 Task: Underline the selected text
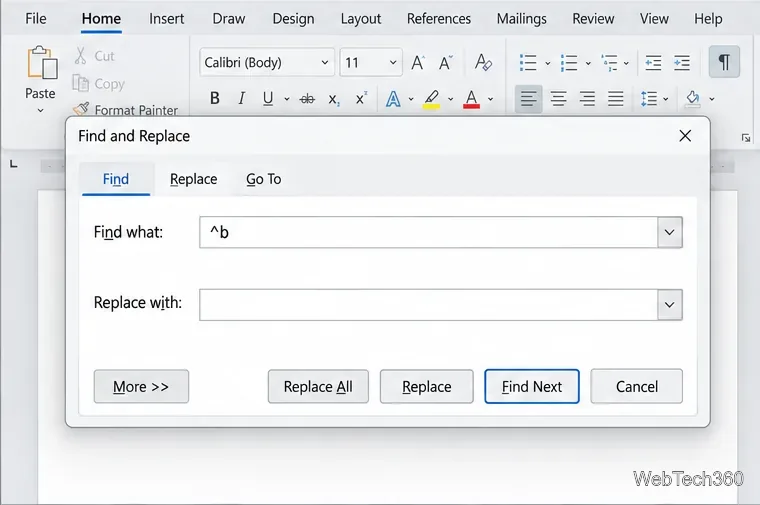coord(268,98)
